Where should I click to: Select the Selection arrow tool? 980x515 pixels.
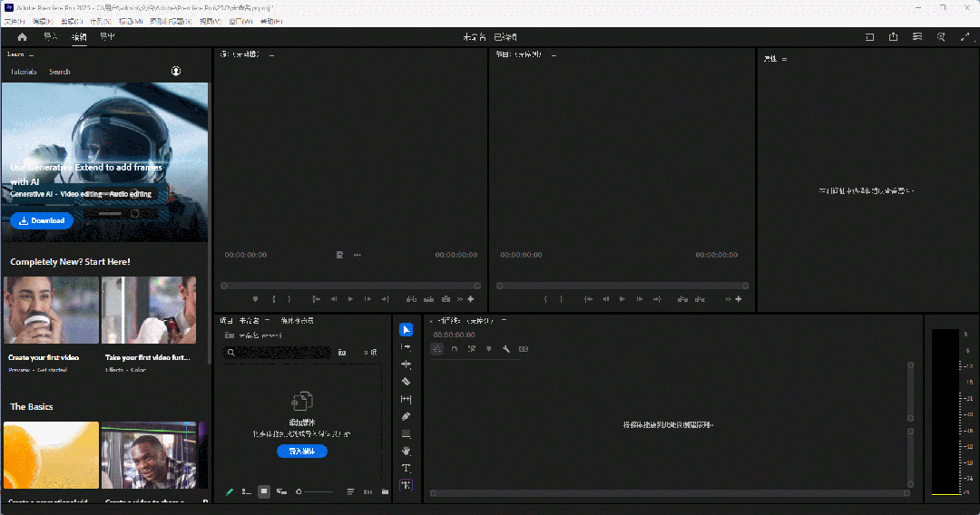click(406, 330)
